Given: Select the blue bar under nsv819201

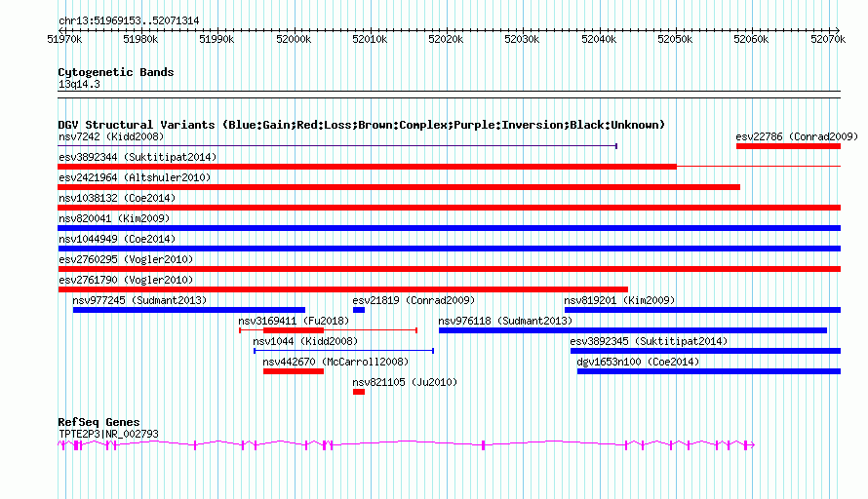Looking at the screenshot, I should 702,310.
